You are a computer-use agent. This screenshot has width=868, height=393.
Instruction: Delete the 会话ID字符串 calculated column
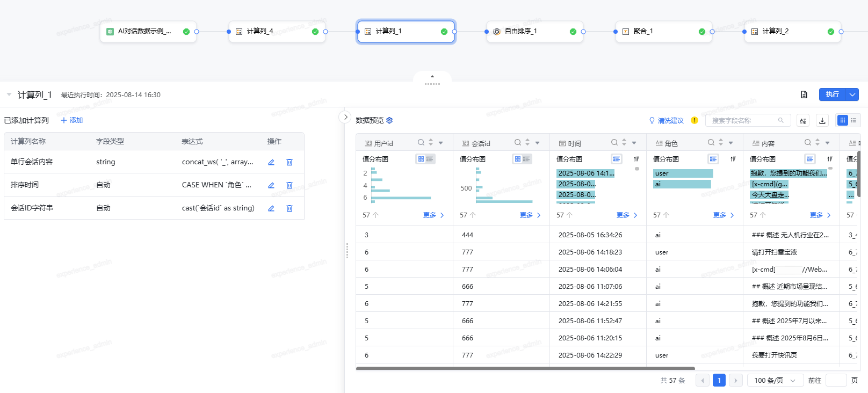click(x=290, y=208)
